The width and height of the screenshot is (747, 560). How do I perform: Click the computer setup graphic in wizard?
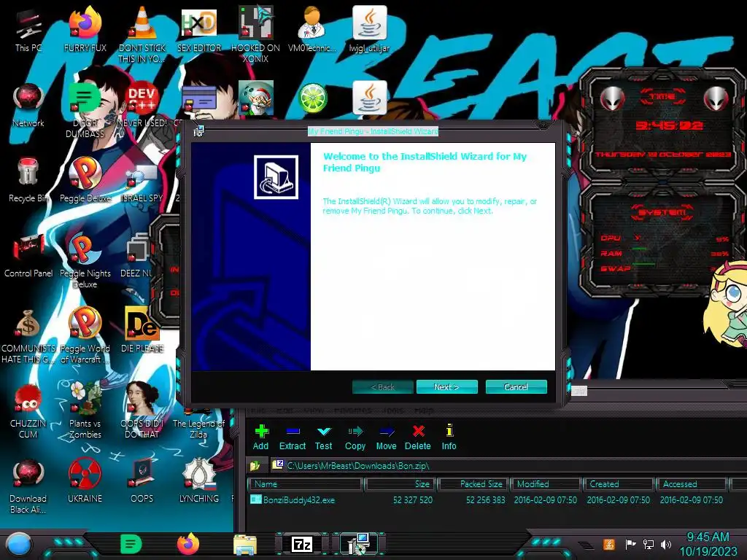click(x=276, y=177)
